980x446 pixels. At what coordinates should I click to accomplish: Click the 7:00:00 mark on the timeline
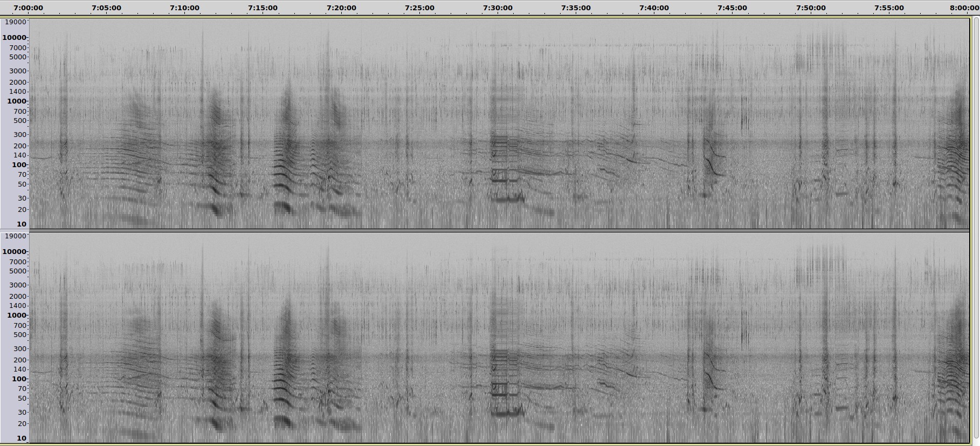pyautogui.click(x=29, y=8)
